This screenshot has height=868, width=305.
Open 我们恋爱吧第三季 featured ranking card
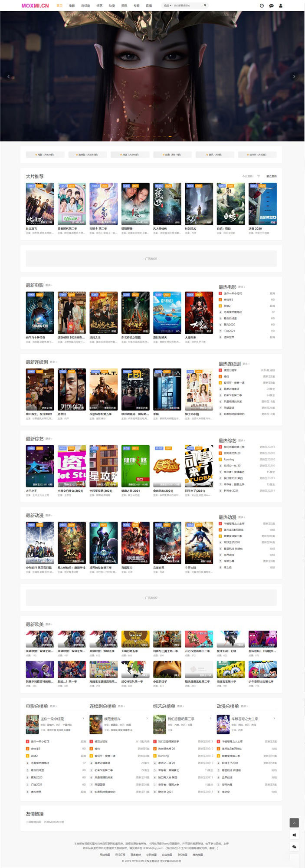pyautogui.click(x=183, y=724)
